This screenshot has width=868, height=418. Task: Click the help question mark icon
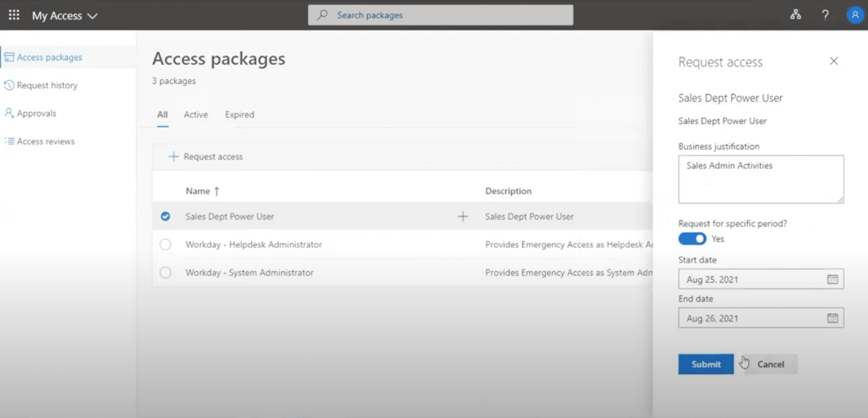point(825,14)
